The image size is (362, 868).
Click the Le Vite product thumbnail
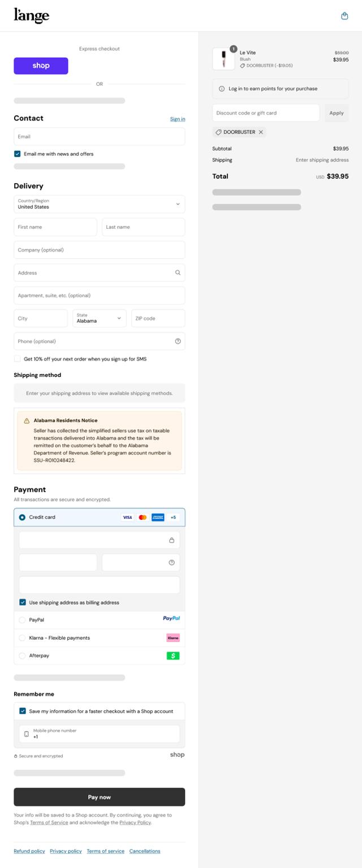[223, 59]
